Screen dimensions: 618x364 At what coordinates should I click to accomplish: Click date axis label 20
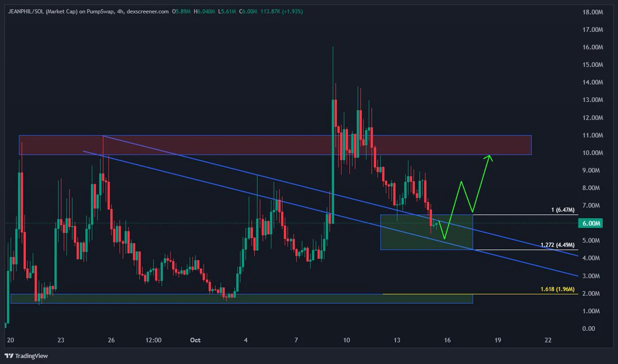[x=11, y=340]
